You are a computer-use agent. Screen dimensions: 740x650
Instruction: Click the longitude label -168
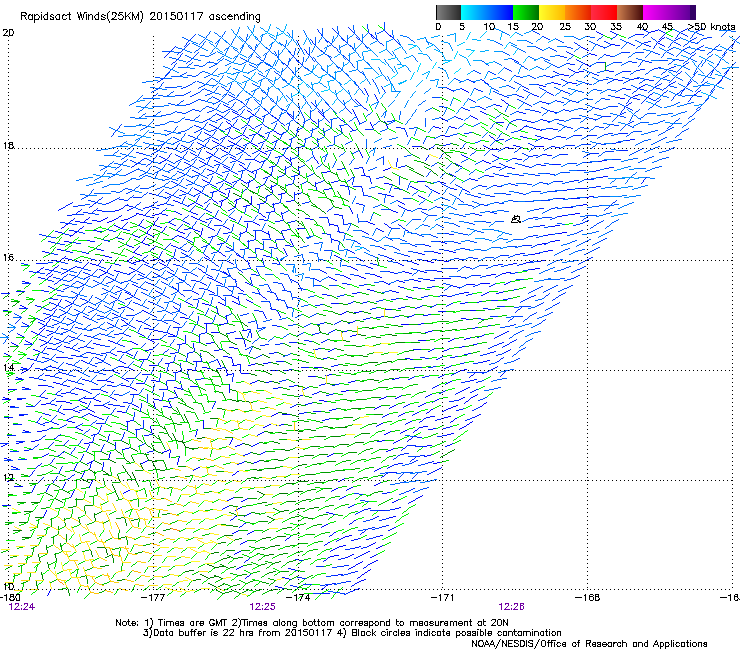click(x=588, y=598)
